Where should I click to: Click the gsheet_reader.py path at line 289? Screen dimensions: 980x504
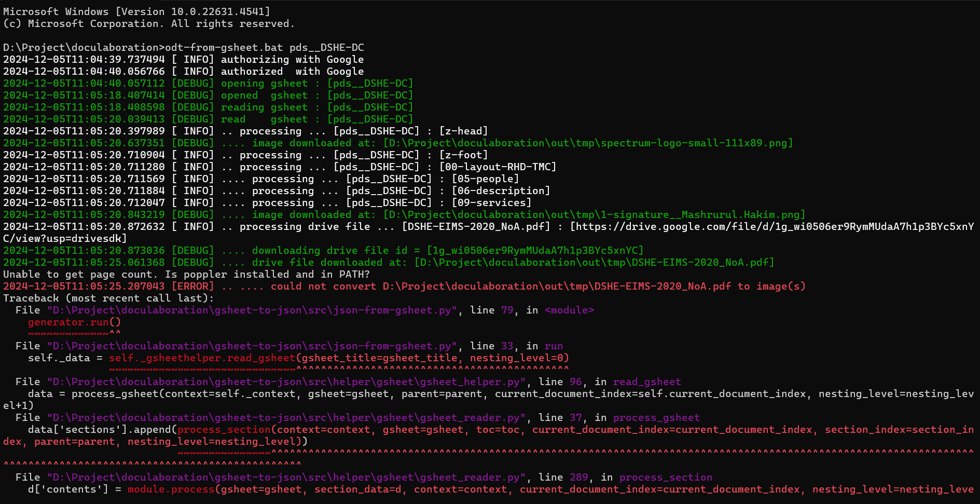tap(286, 478)
